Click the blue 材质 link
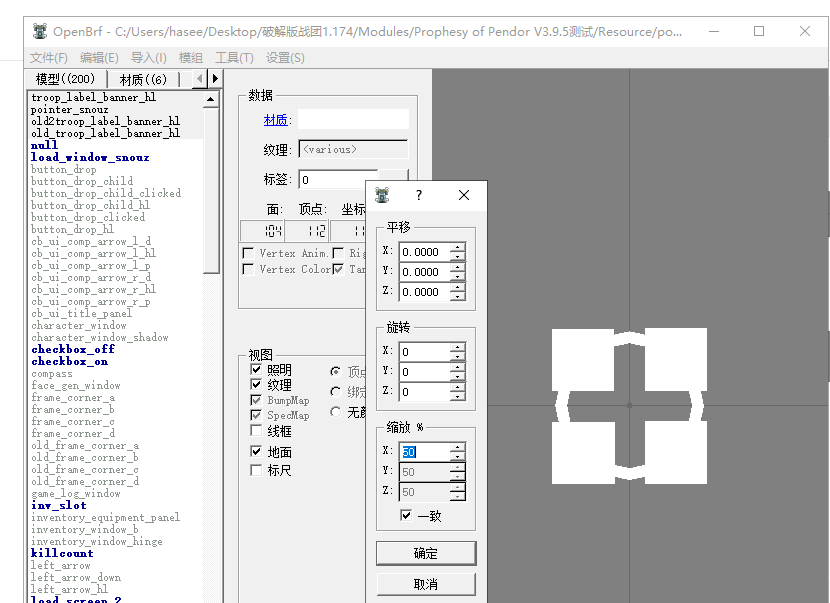 pyautogui.click(x=276, y=120)
